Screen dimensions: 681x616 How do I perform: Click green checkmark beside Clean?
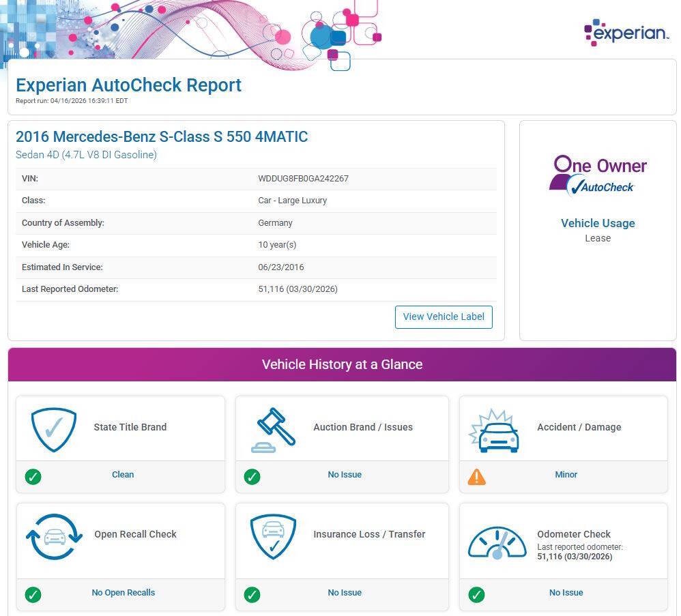pyautogui.click(x=33, y=477)
